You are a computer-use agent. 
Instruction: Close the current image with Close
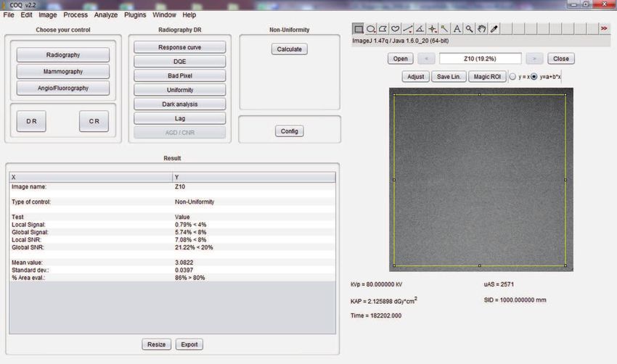click(560, 59)
